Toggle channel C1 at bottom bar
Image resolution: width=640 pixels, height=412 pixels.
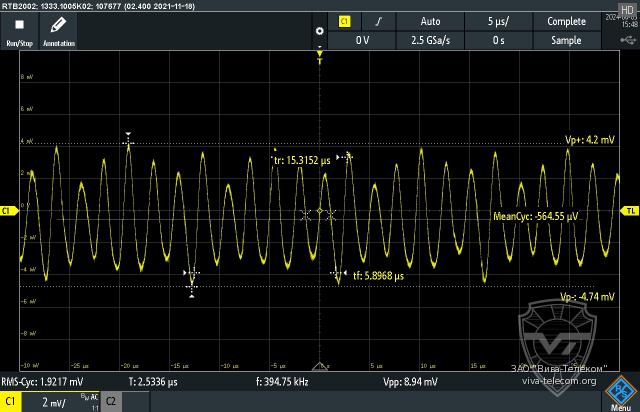[11, 401]
